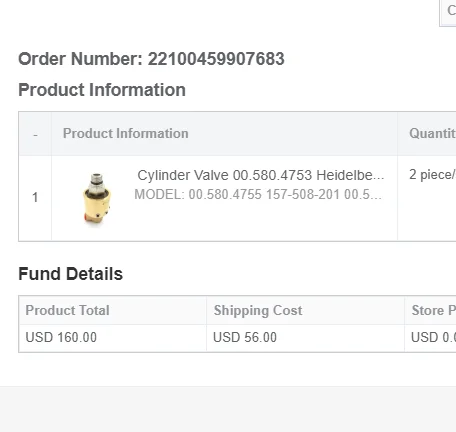Click the dash header of the index column
Screen dimensions: 456x432
coord(35,134)
